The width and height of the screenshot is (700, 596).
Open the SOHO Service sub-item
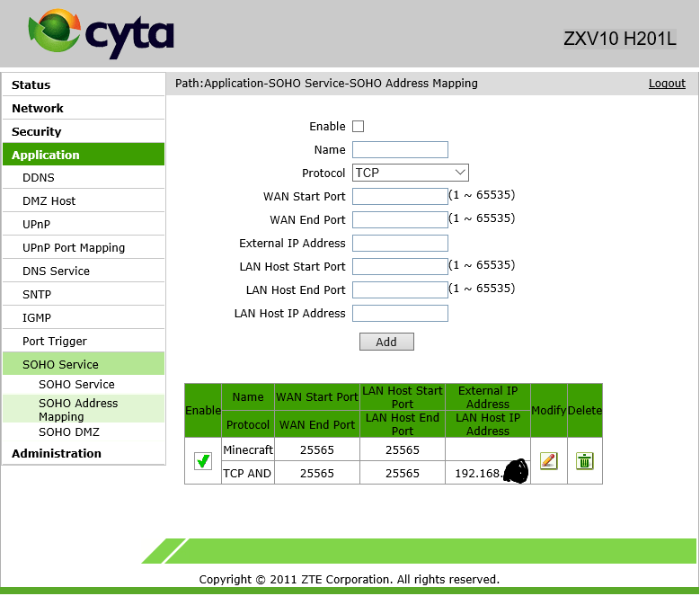coord(76,385)
